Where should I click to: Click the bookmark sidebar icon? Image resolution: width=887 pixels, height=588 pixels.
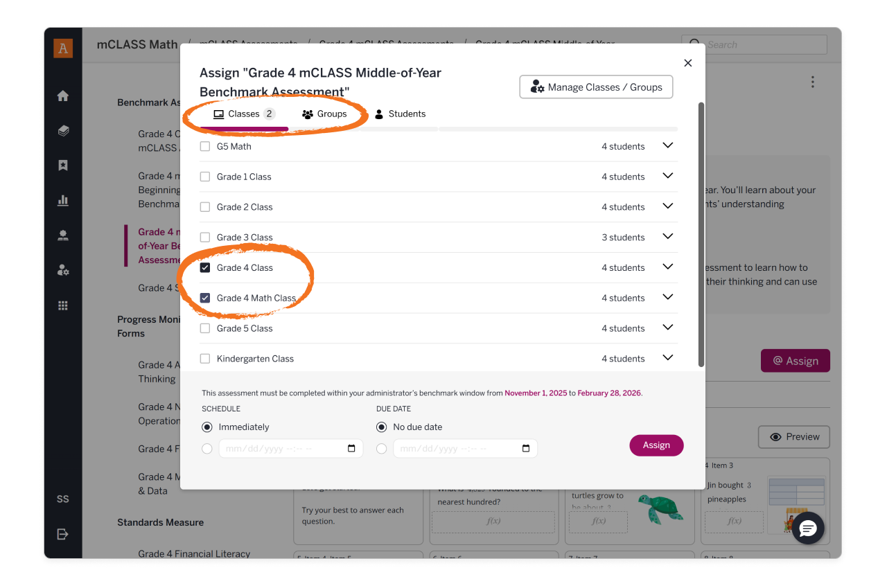click(63, 166)
